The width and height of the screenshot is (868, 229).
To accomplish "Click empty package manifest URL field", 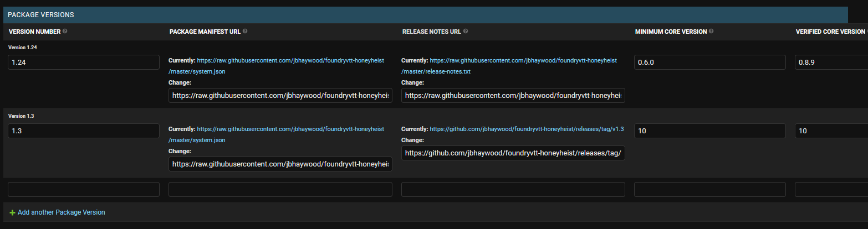I will [280, 190].
